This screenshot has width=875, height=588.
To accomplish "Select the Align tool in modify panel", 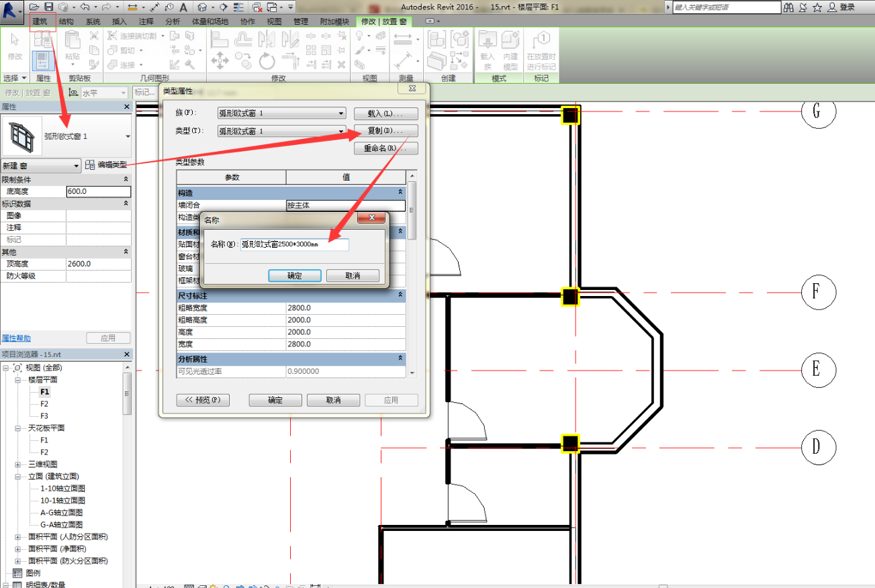I will (x=220, y=40).
